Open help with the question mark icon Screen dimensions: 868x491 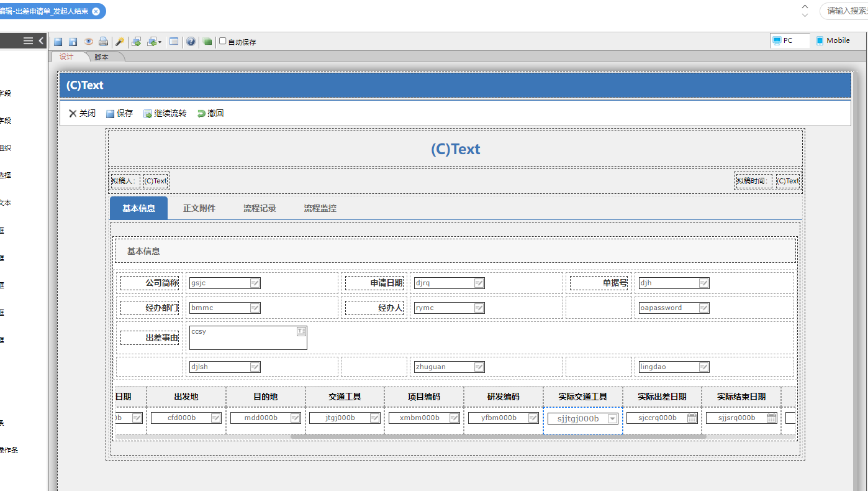tap(191, 42)
